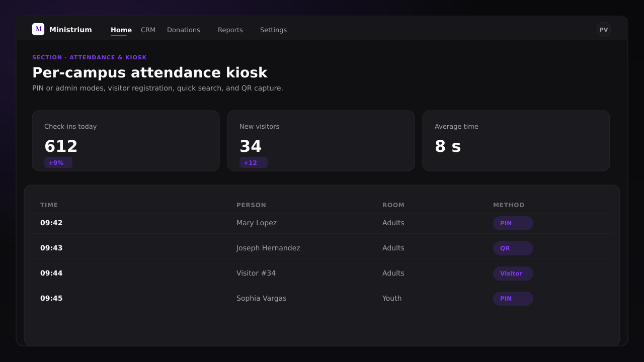The width and height of the screenshot is (644, 362).
Task: Click the METHOD column header
Action: [509, 205]
